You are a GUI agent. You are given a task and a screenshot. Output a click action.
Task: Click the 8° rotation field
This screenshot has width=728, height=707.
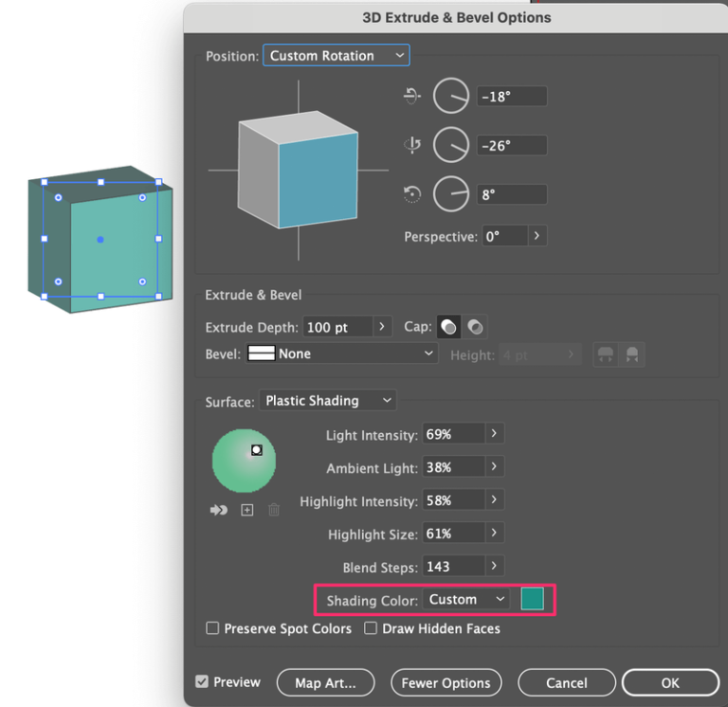pos(512,194)
